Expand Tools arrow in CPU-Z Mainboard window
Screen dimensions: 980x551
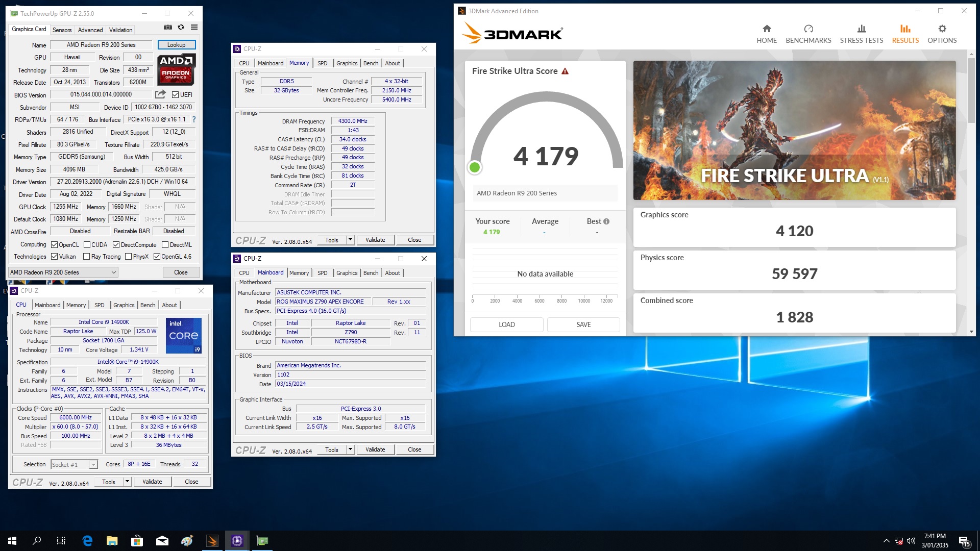(350, 449)
